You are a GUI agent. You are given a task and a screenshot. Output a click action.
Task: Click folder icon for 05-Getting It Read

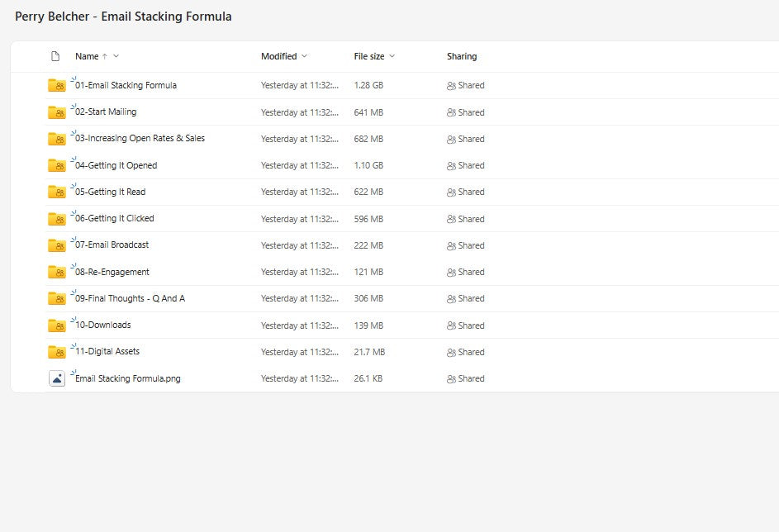click(57, 192)
